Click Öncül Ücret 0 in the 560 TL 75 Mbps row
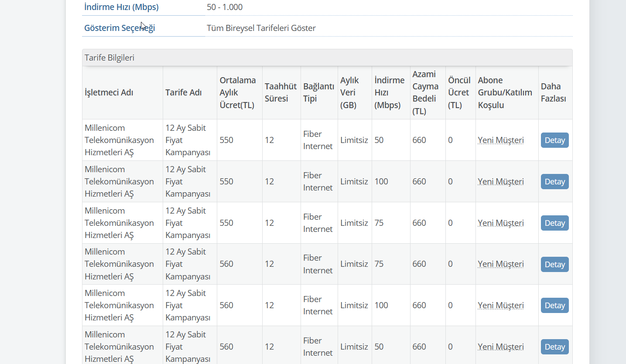Viewport: 626px width, 364px height. 450,264
